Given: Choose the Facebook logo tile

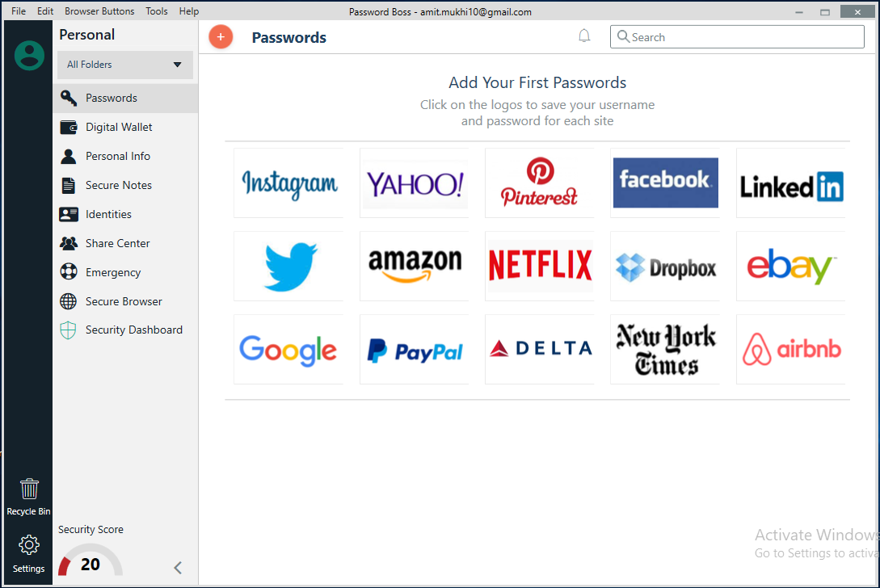Looking at the screenshot, I should point(665,183).
